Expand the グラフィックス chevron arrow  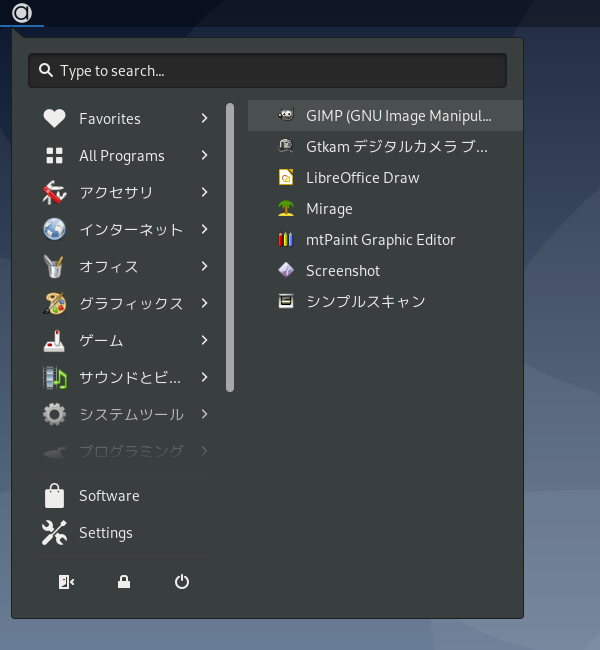point(204,303)
